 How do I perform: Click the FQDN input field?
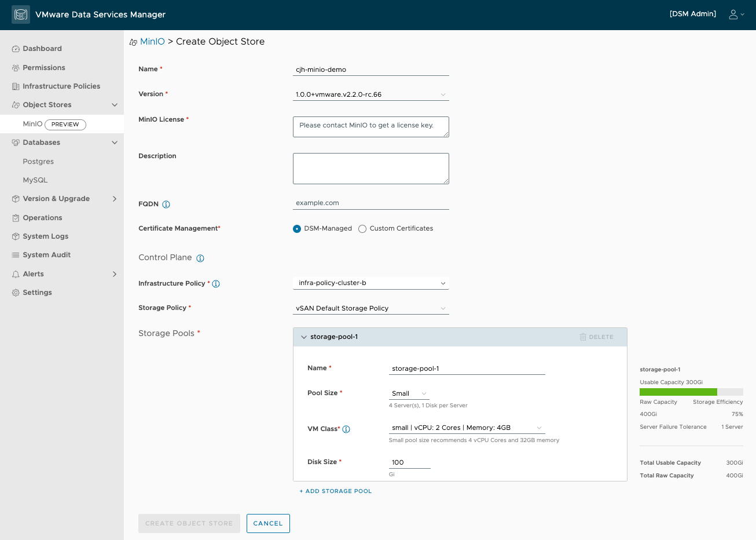(371, 203)
